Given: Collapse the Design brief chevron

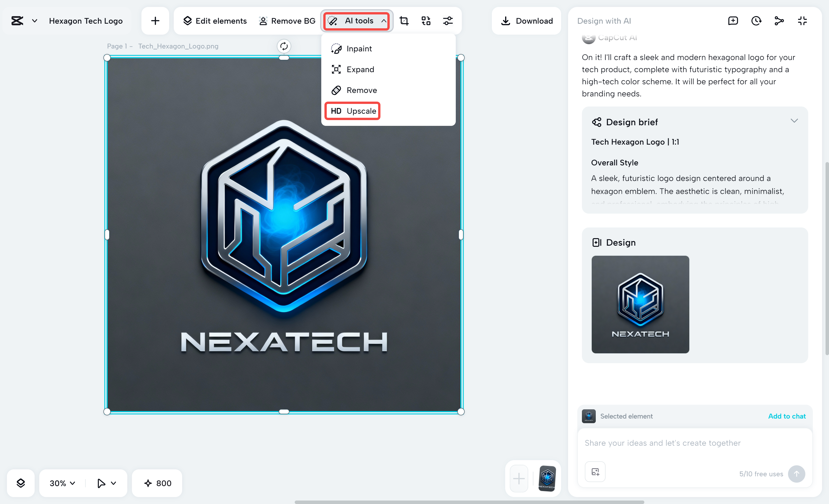Looking at the screenshot, I should pos(794,121).
